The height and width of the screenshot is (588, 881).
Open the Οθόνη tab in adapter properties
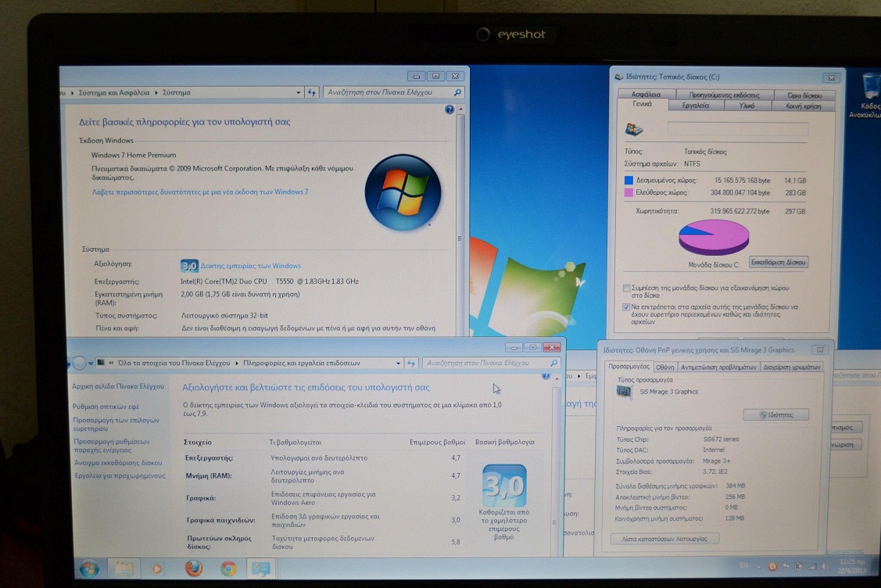[664, 367]
